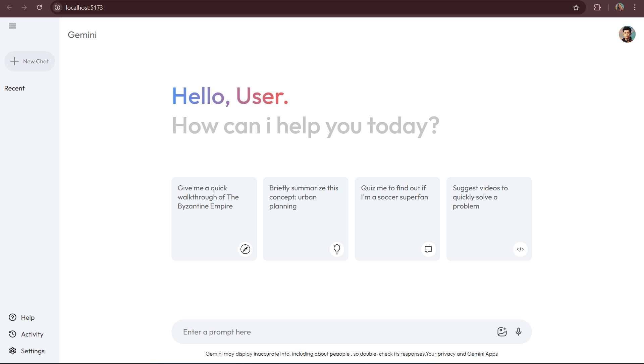Screen dimensions: 644x364
Task: Click the code icon on videos card
Action: 520,249
